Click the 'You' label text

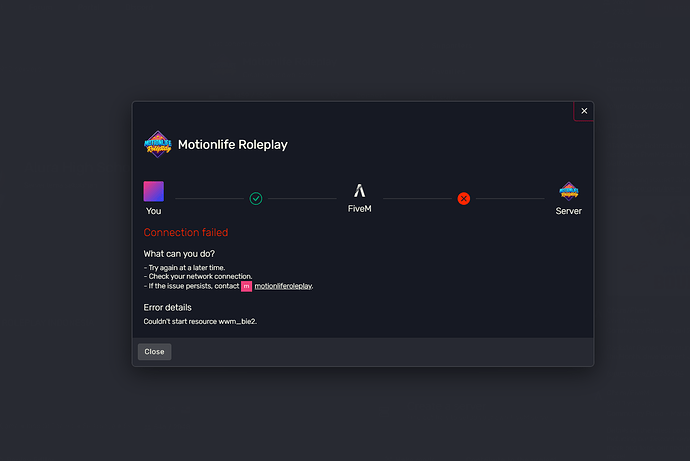point(154,211)
